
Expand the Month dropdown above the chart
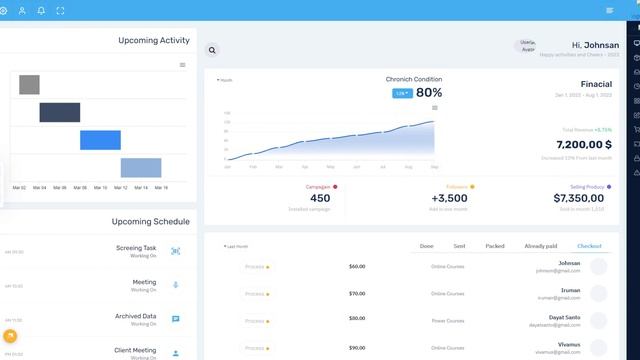click(x=224, y=80)
